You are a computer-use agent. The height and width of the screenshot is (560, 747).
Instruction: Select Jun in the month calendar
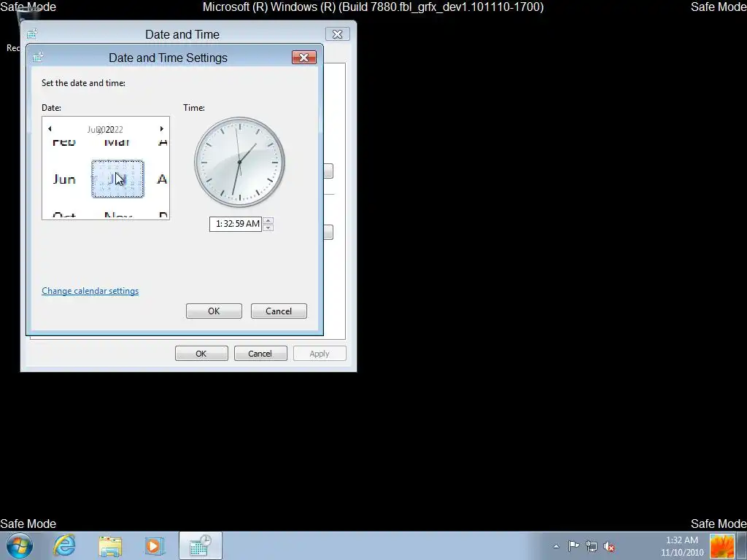[64, 179]
